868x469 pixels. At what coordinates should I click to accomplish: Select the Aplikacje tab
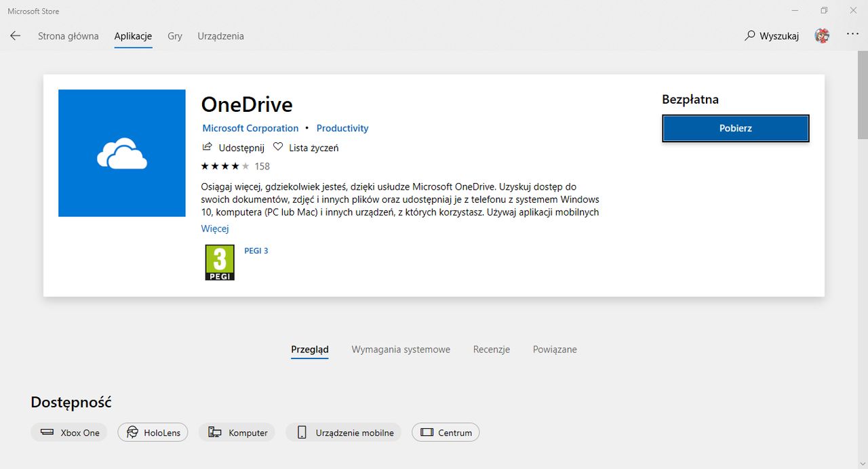[133, 36]
